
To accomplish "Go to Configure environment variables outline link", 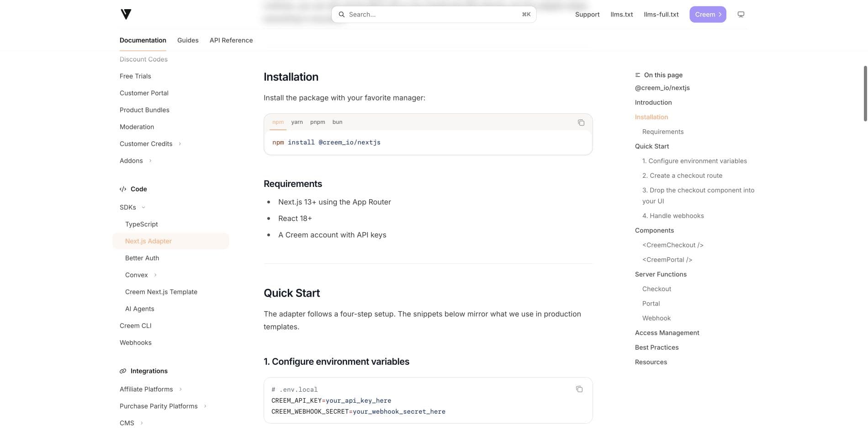I will (694, 161).
